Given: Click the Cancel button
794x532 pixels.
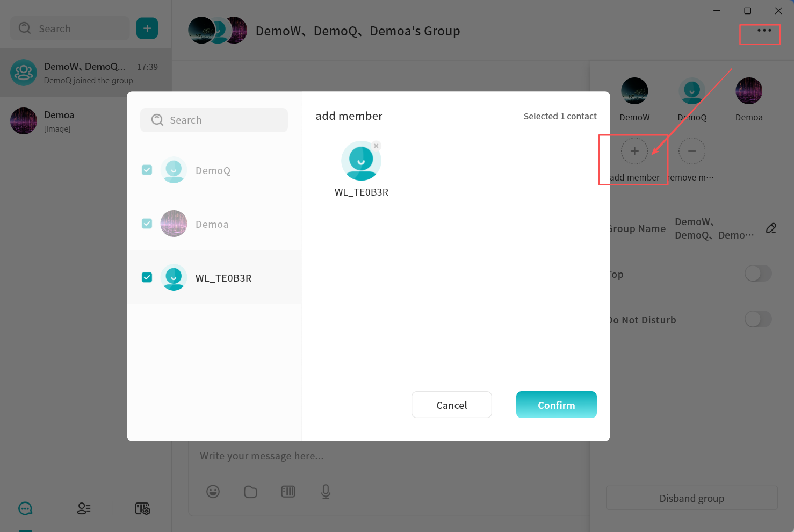Looking at the screenshot, I should [451, 405].
